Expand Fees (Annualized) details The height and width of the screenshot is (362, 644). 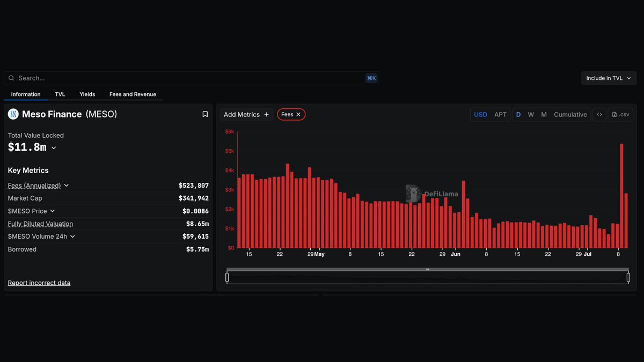pyautogui.click(x=67, y=186)
